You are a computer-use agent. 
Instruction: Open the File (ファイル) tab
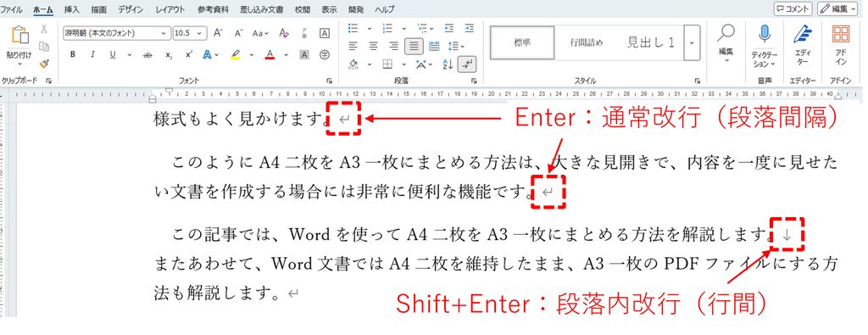tap(12, 9)
